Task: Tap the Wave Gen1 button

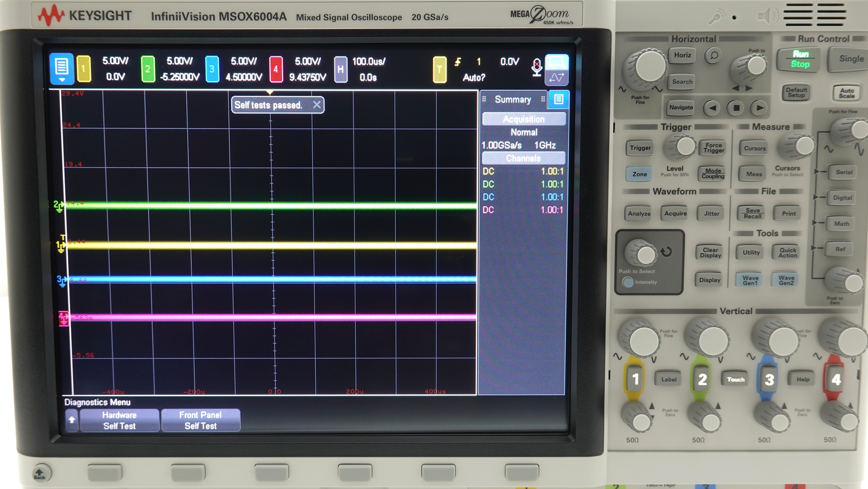Action: point(750,280)
